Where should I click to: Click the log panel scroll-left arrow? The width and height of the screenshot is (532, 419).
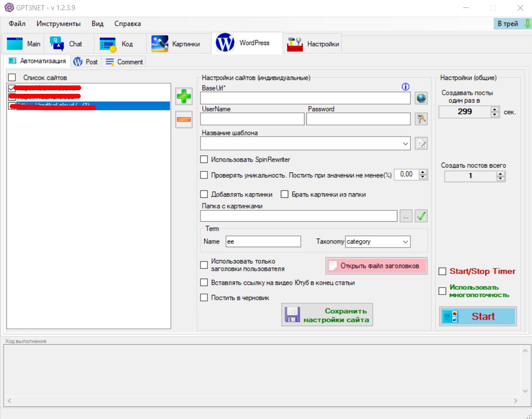coord(9,401)
